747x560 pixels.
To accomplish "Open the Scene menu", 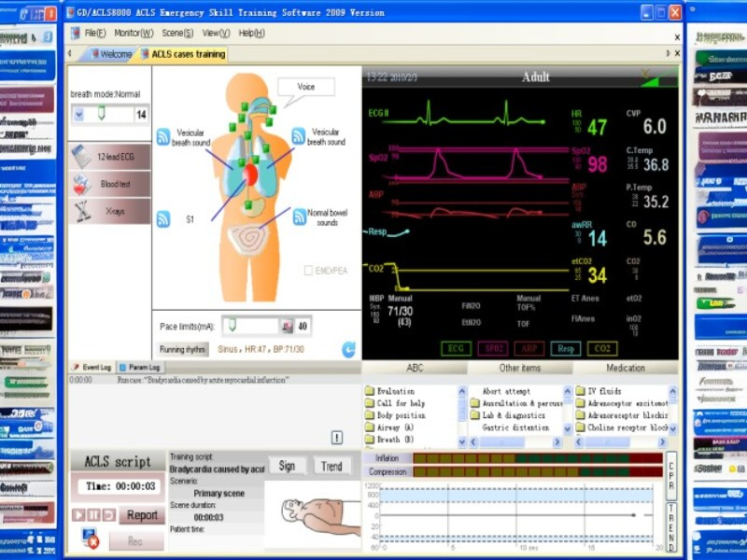I will 177,33.
